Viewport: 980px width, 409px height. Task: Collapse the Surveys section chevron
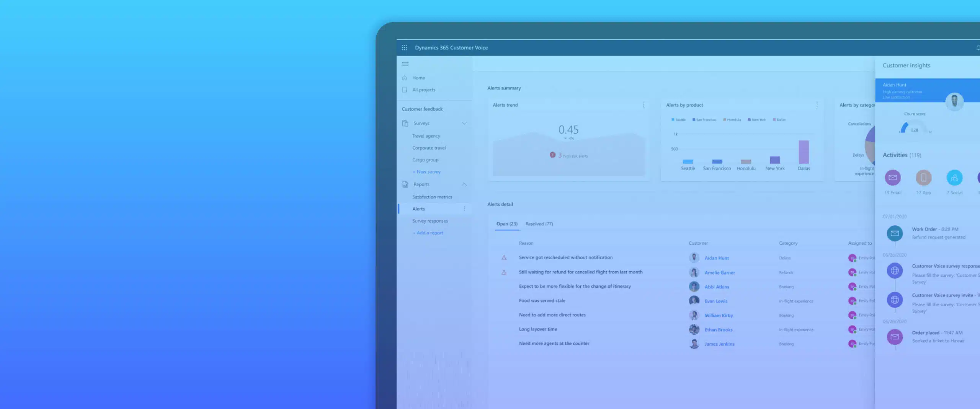pyautogui.click(x=464, y=124)
